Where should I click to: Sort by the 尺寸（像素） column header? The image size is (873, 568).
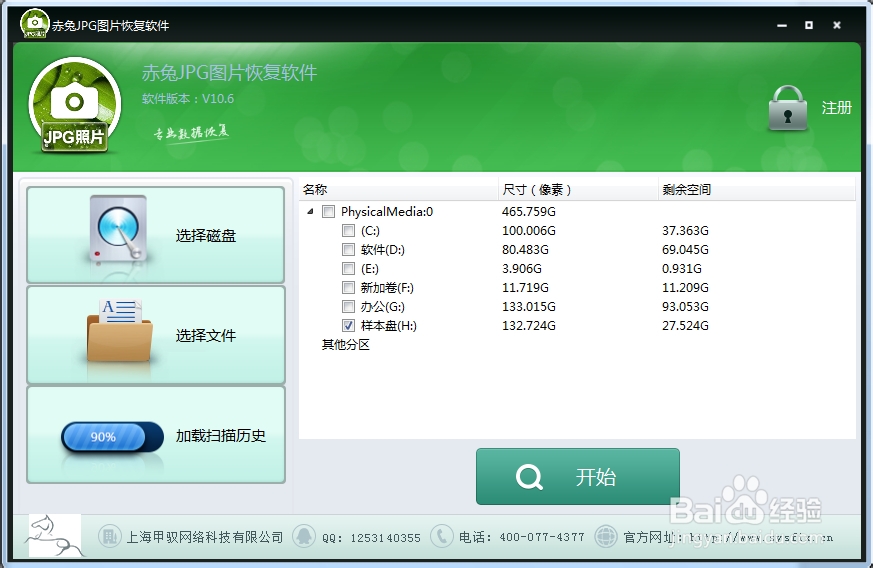coord(578,190)
